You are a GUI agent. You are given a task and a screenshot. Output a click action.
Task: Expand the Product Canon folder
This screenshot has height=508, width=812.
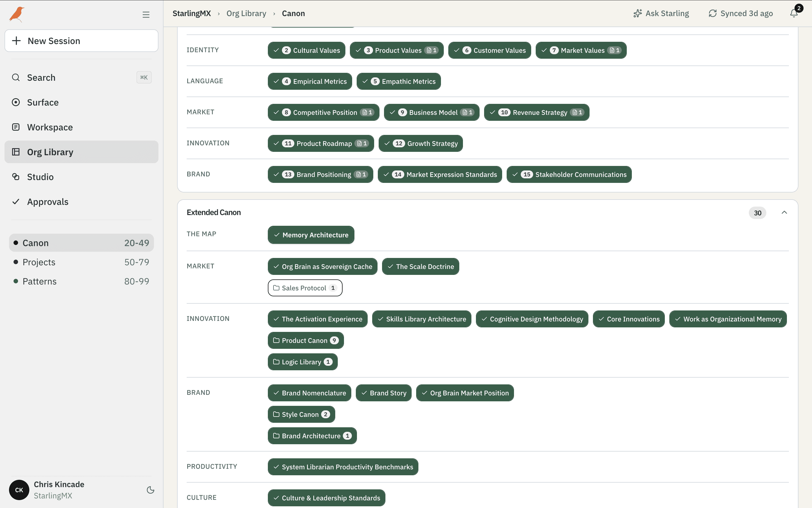pyautogui.click(x=306, y=341)
